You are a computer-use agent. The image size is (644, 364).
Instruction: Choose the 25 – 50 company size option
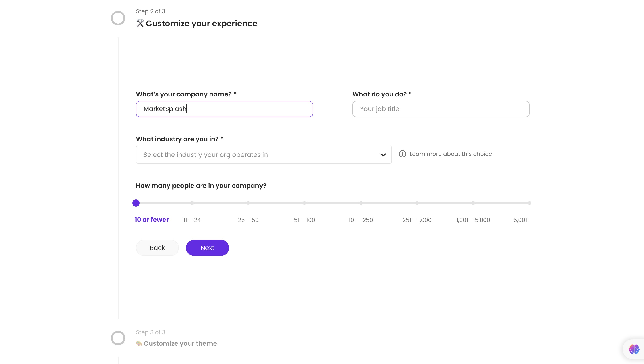[x=248, y=220]
